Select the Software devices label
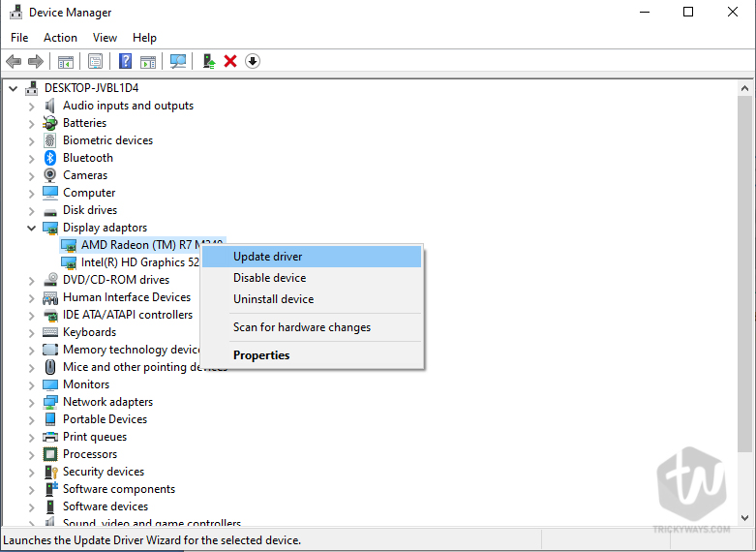Image resolution: width=756 pixels, height=552 pixels. 106,506
